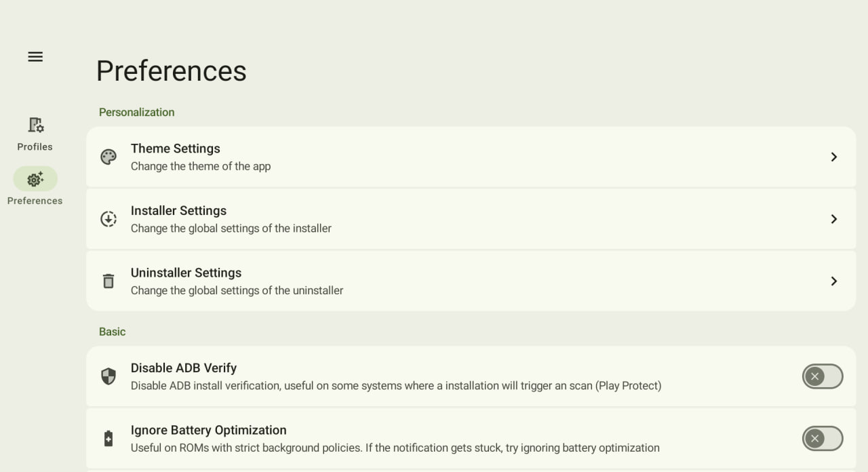The height and width of the screenshot is (472, 868).
Task: Click the download icon beside Installer Settings
Action: (108, 218)
